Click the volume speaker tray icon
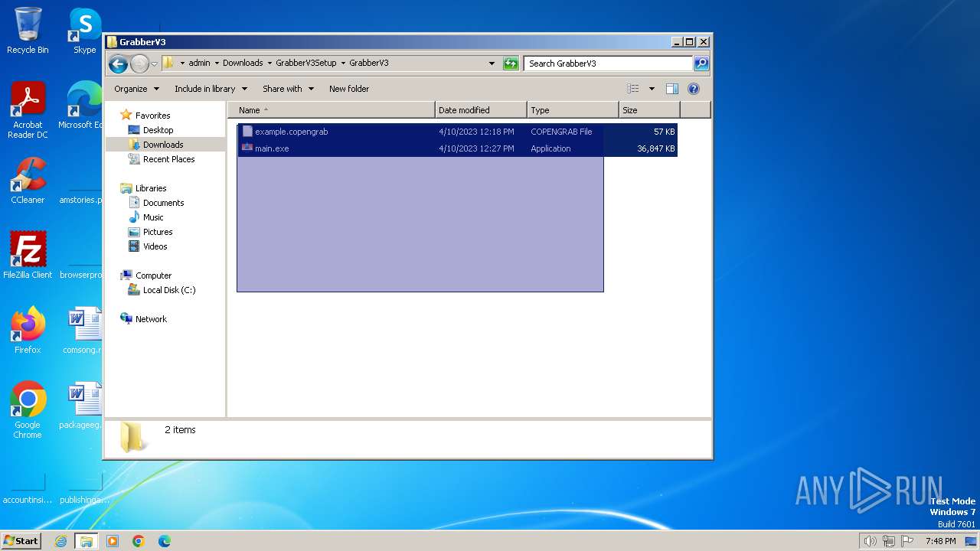 (x=870, y=541)
